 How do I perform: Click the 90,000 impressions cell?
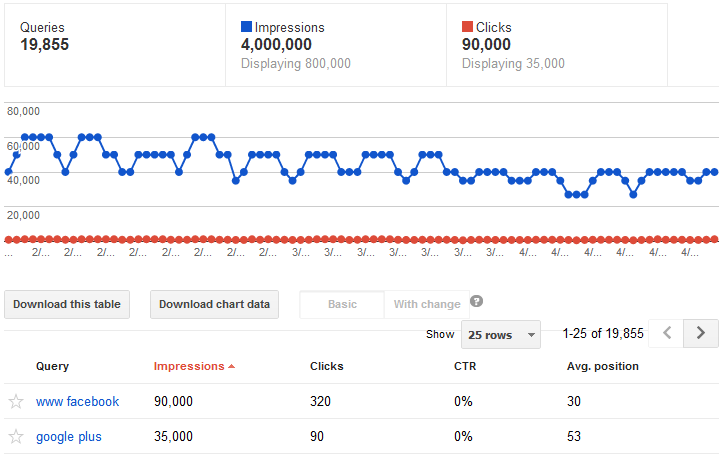click(x=173, y=402)
